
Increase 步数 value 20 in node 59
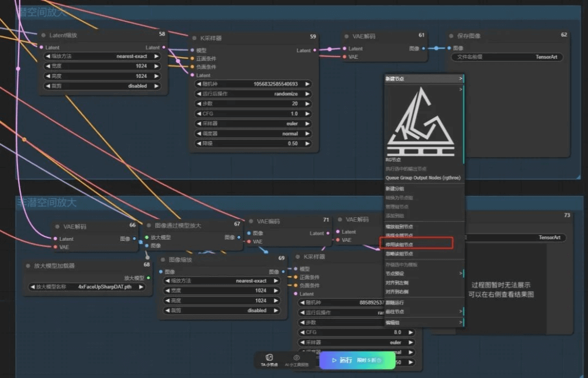click(x=307, y=104)
